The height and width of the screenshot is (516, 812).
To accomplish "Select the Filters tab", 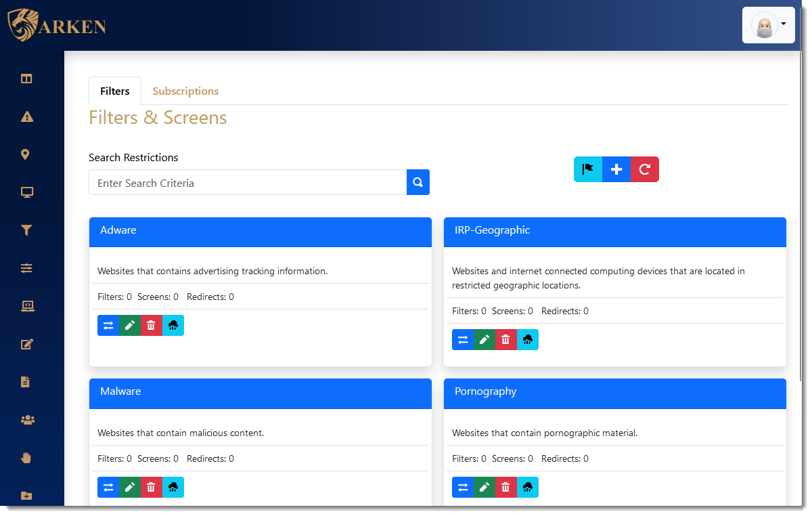I will (115, 91).
